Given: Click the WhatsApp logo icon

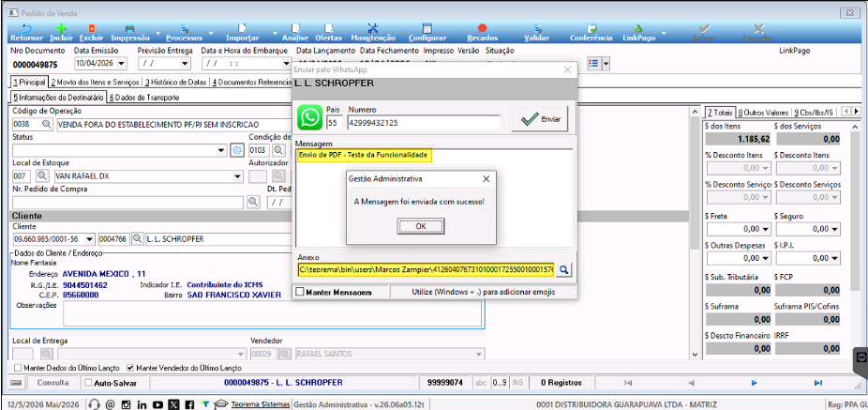Looking at the screenshot, I should click(x=309, y=118).
